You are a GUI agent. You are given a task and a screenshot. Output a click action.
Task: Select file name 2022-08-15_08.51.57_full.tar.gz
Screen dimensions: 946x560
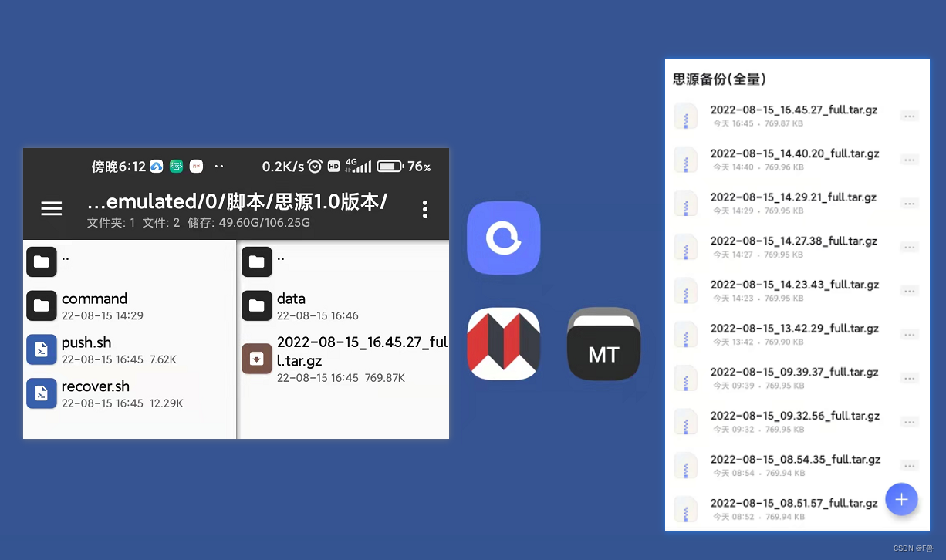794,503
